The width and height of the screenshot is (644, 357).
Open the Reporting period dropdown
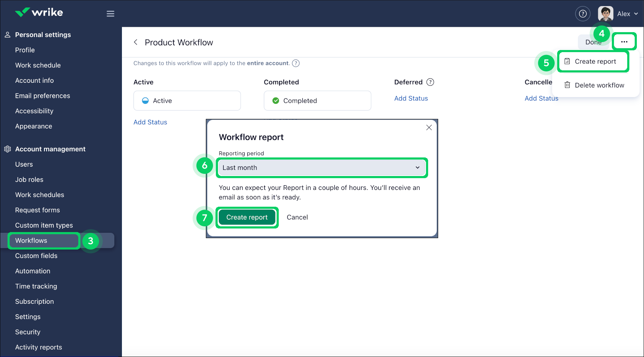(x=321, y=167)
